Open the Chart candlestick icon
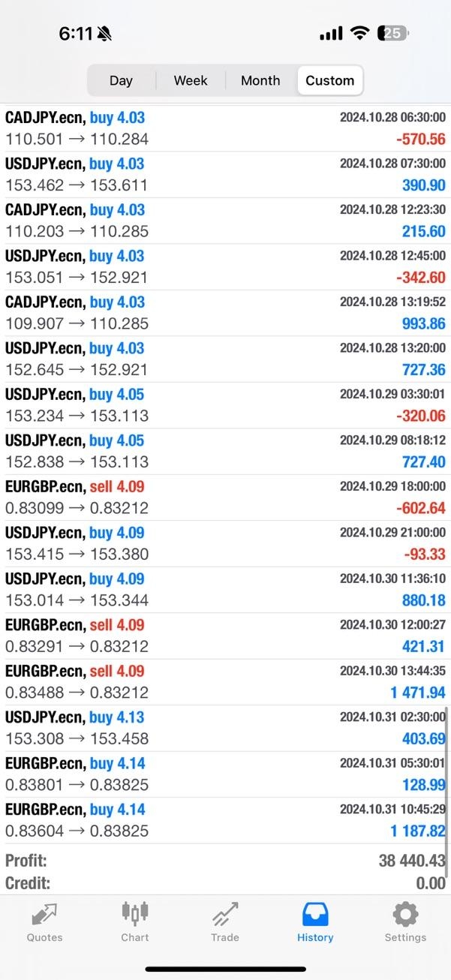The image size is (451, 980). [x=135, y=913]
